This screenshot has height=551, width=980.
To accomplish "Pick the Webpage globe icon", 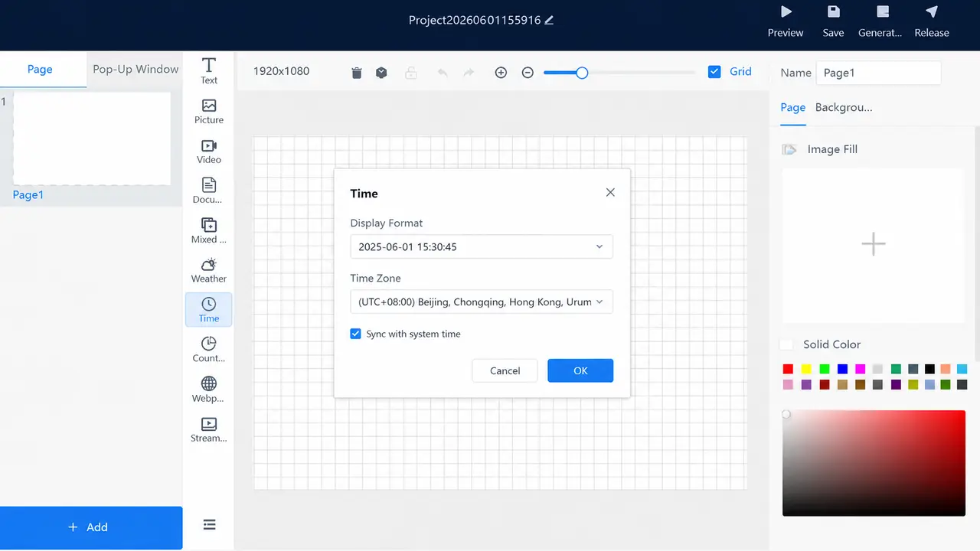I will (208, 383).
